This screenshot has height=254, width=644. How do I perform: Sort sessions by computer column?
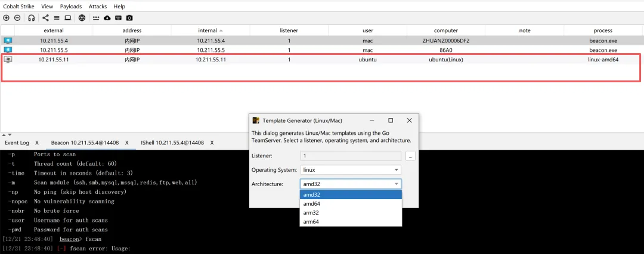click(445, 30)
